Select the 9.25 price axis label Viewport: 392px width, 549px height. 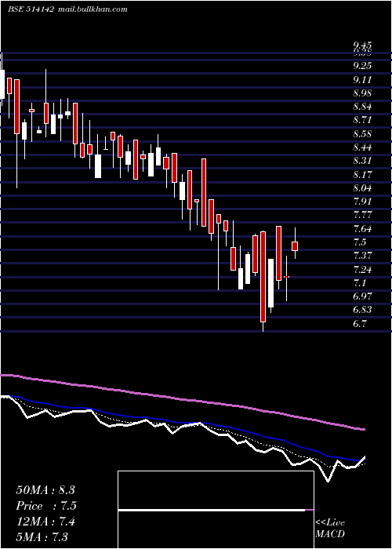pos(362,65)
